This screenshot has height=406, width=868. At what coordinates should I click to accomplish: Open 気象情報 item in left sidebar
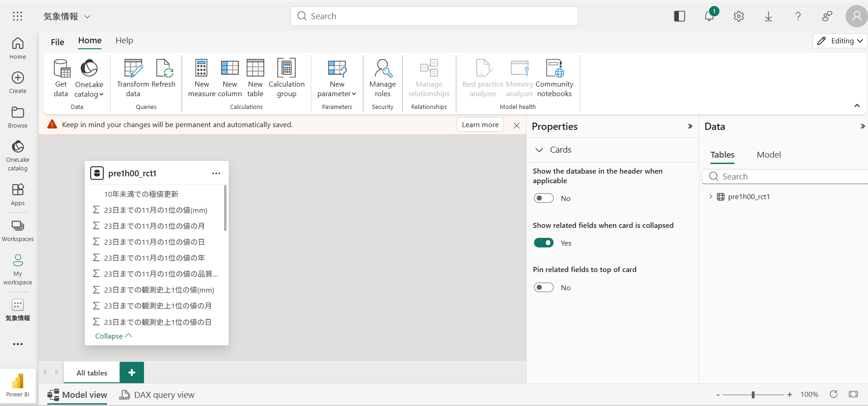(18, 310)
